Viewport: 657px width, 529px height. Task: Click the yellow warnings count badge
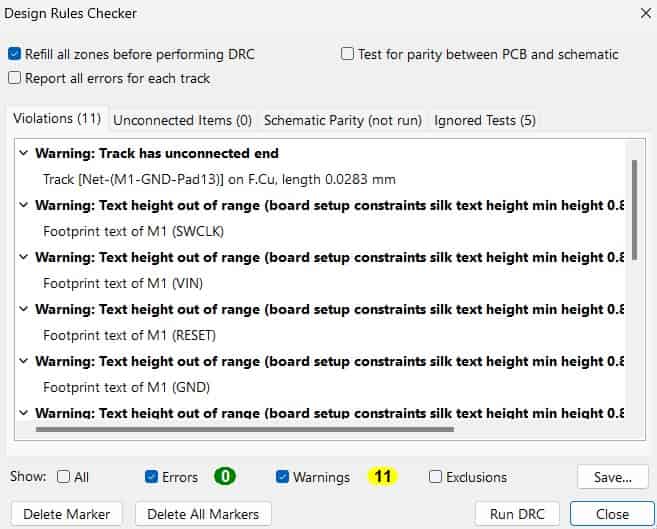[x=381, y=477]
